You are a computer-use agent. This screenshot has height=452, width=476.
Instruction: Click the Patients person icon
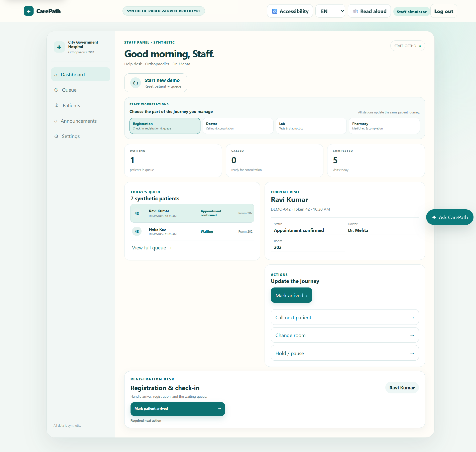[x=57, y=105]
